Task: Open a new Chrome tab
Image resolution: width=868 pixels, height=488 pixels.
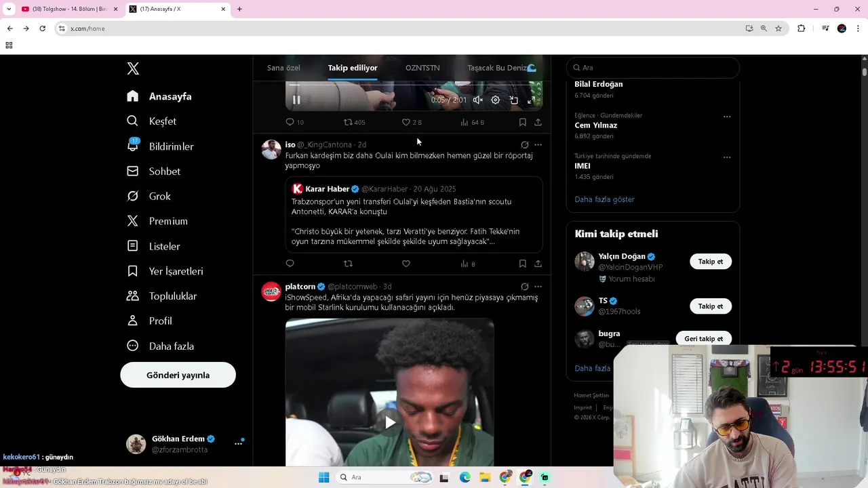Action: 239,9
